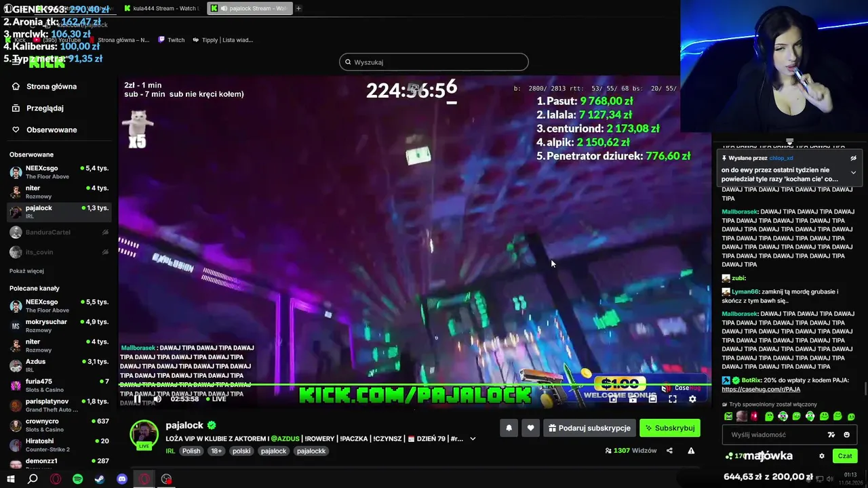Click IRL category link
The height and width of the screenshot is (488, 868).
170,451
